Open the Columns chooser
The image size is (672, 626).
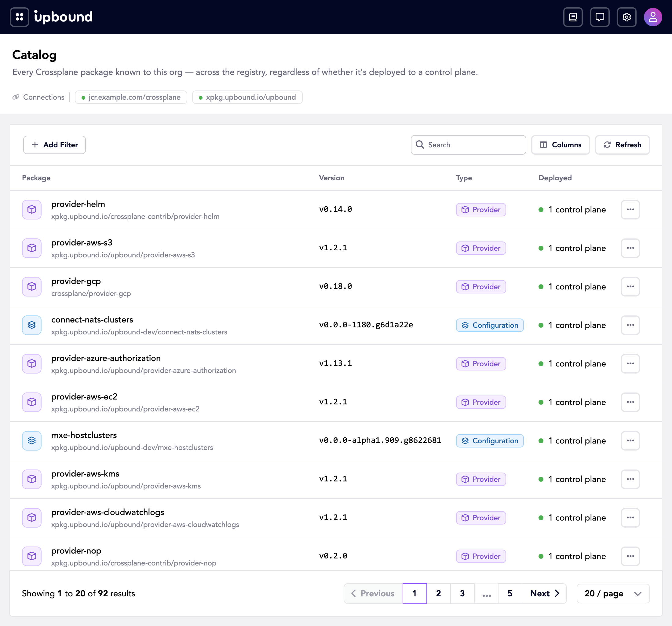coord(561,145)
